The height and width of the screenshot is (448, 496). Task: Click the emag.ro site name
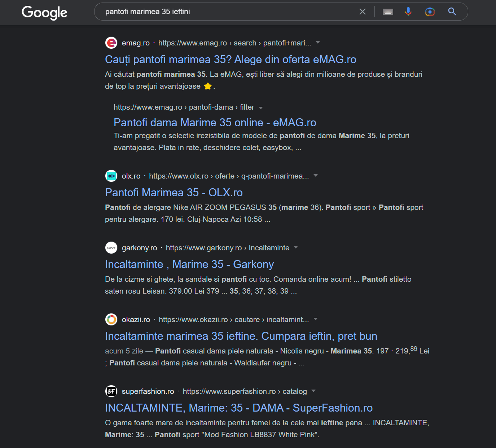click(136, 43)
